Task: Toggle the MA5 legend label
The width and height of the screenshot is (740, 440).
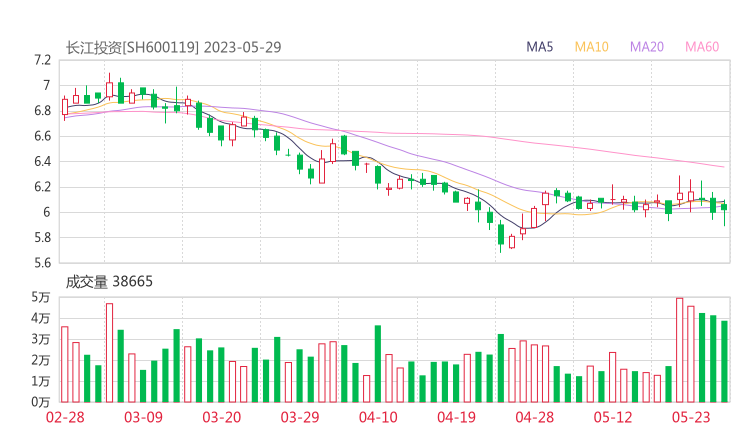Action: 539,47
